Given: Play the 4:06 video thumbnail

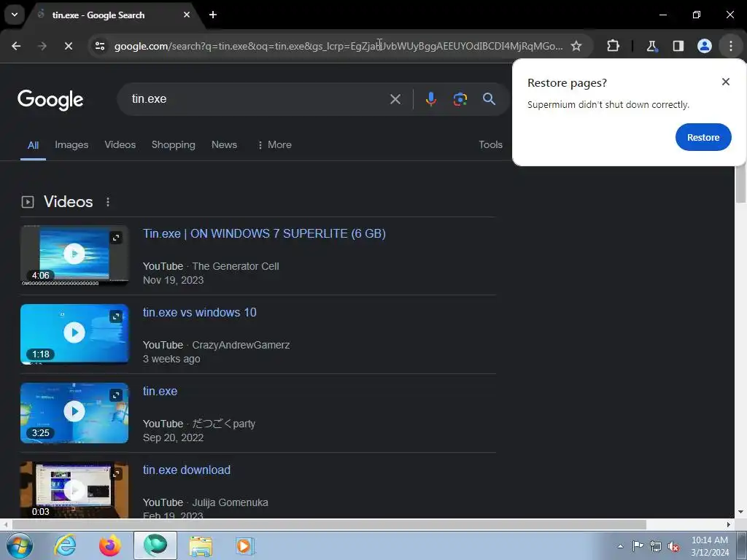Looking at the screenshot, I should [74, 254].
